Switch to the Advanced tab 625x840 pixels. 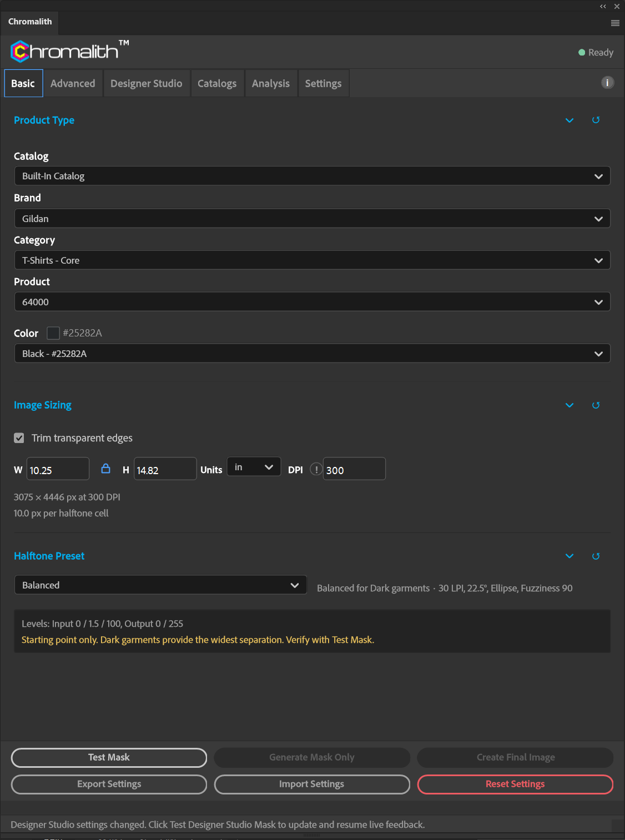tap(73, 83)
